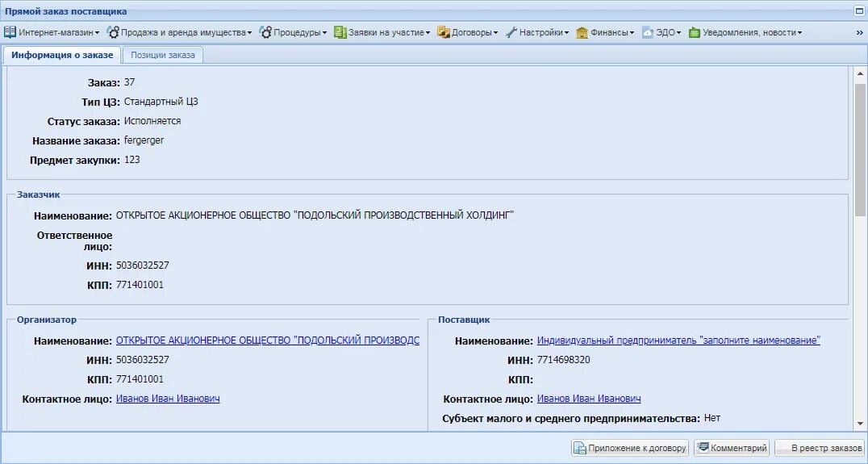Open the Процедуры menu
This screenshot has width=868, height=464.
point(294,32)
